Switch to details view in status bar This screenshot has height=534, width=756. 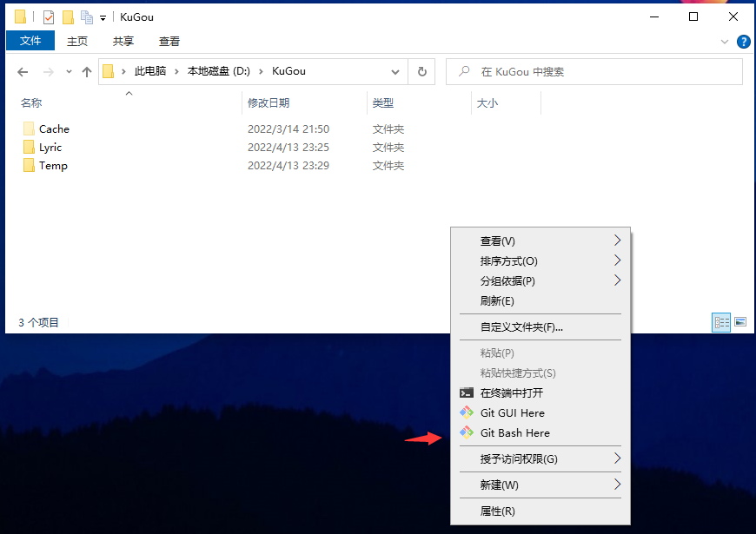coord(721,322)
